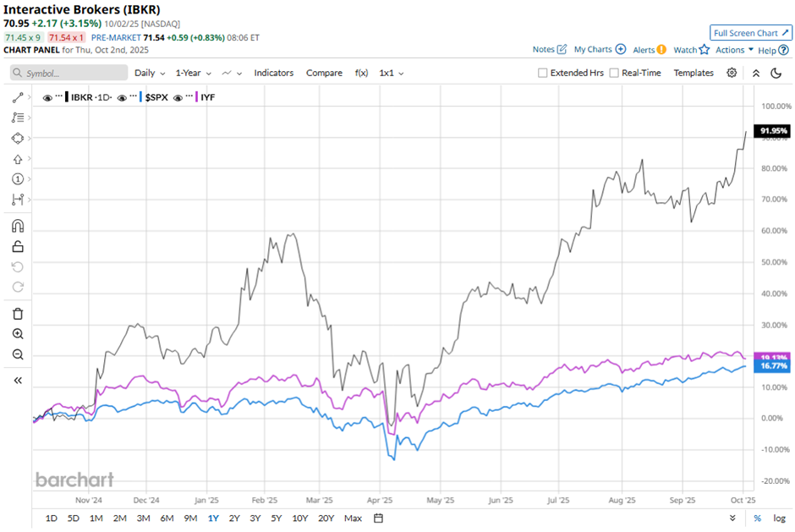Click the lock drawings icon
This screenshot has width=795, height=532.
pos(18,246)
